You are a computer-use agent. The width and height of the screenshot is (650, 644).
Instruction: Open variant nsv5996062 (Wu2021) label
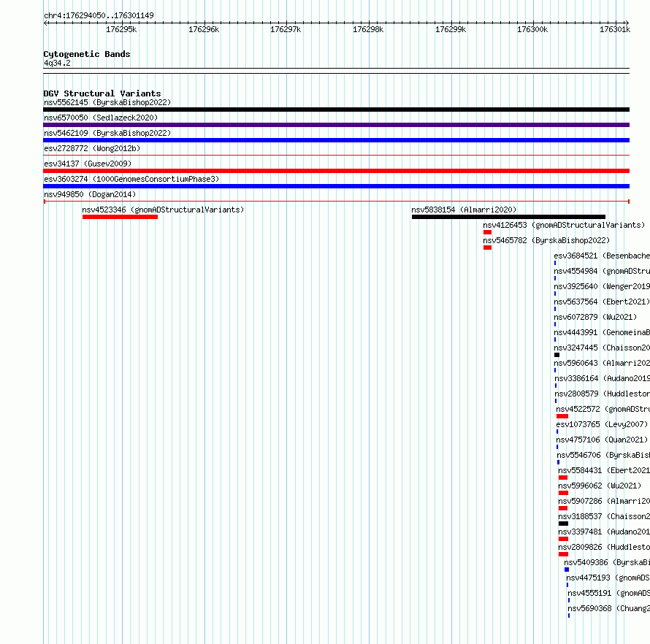pyautogui.click(x=600, y=486)
